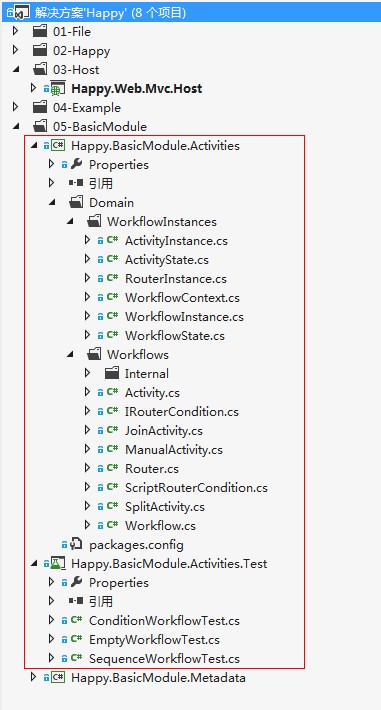Click the C# file icon of WorkflowContext.cs

click(x=112, y=297)
